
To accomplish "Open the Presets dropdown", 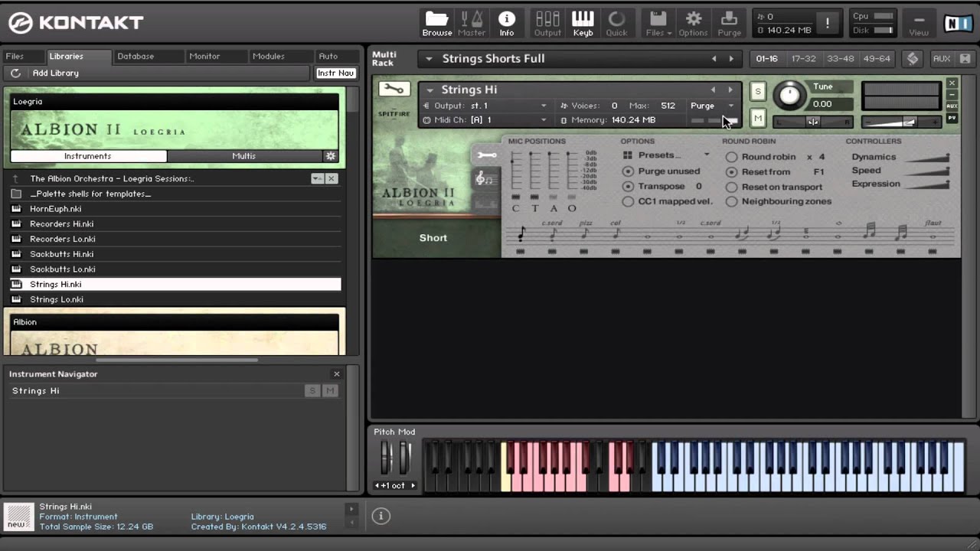I will tap(668, 155).
